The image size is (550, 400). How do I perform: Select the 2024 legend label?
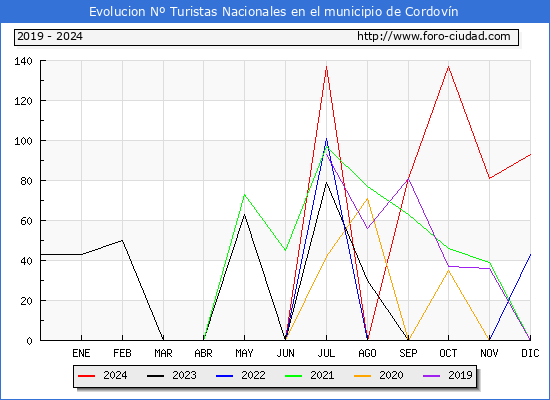pyautogui.click(x=115, y=375)
